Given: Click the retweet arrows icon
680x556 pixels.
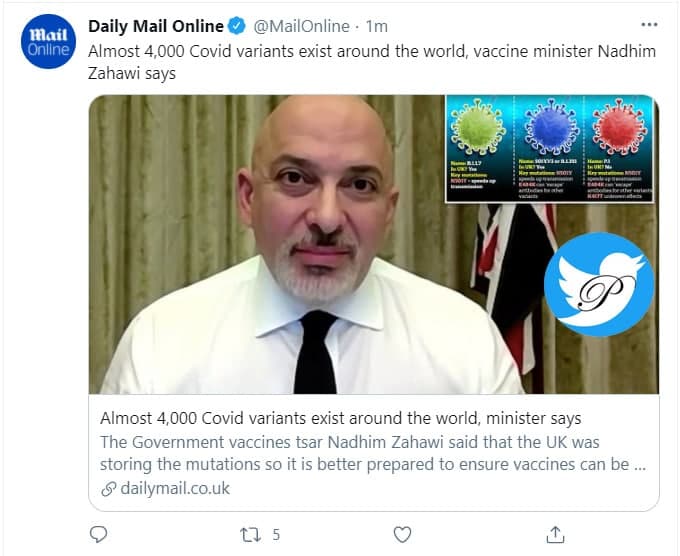Looking at the screenshot, I should 251,535.
